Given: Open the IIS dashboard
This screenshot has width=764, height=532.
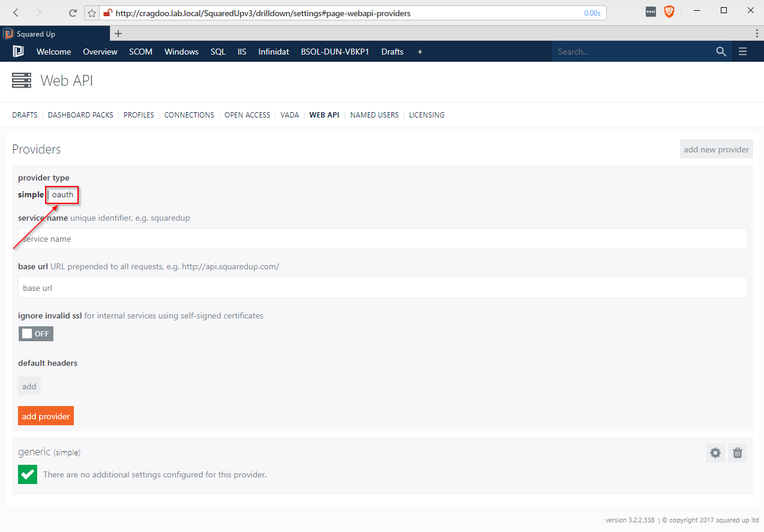Looking at the screenshot, I should pyautogui.click(x=242, y=52).
